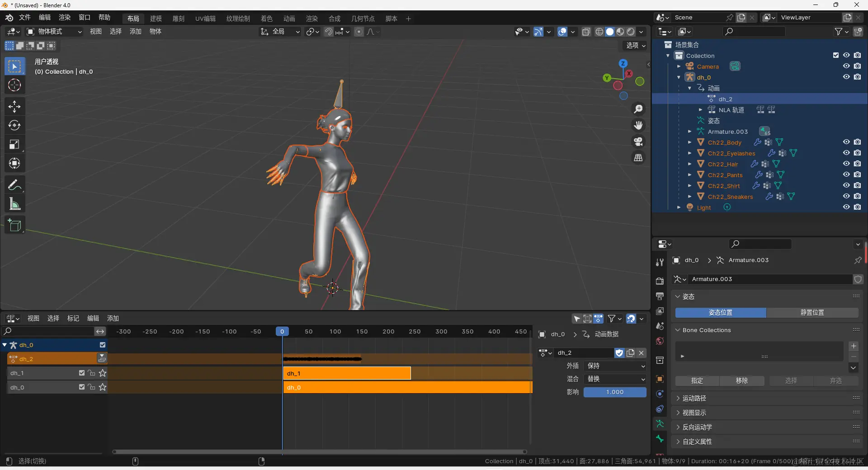Screen dimensions: 868x470
Task: Expand the 运动路径 panel
Action: tap(694, 398)
